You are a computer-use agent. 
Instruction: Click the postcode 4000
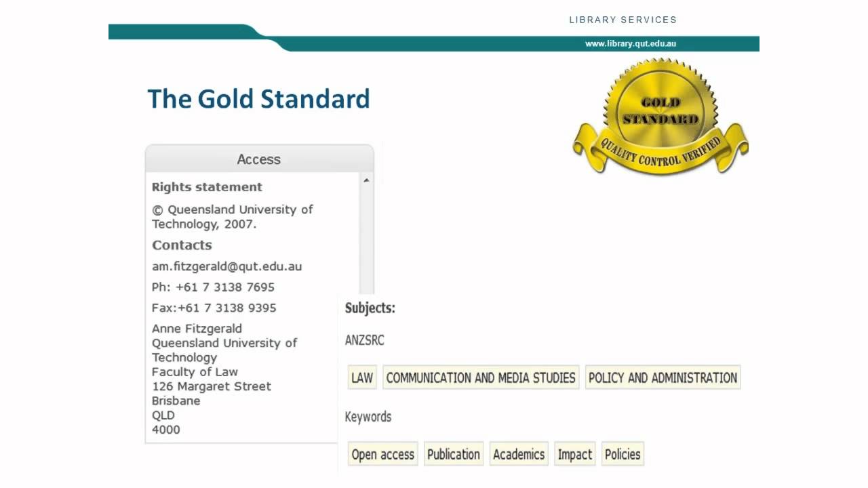166,430
